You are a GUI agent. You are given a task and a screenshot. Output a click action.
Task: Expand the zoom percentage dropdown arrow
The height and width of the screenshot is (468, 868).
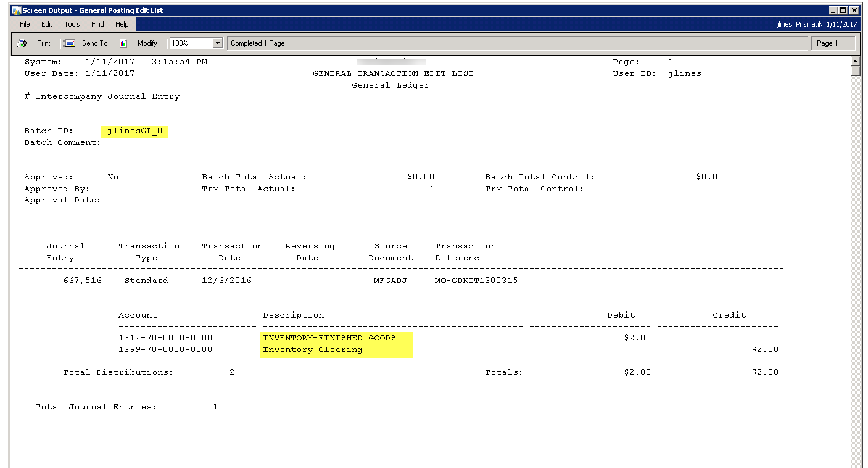217,43
